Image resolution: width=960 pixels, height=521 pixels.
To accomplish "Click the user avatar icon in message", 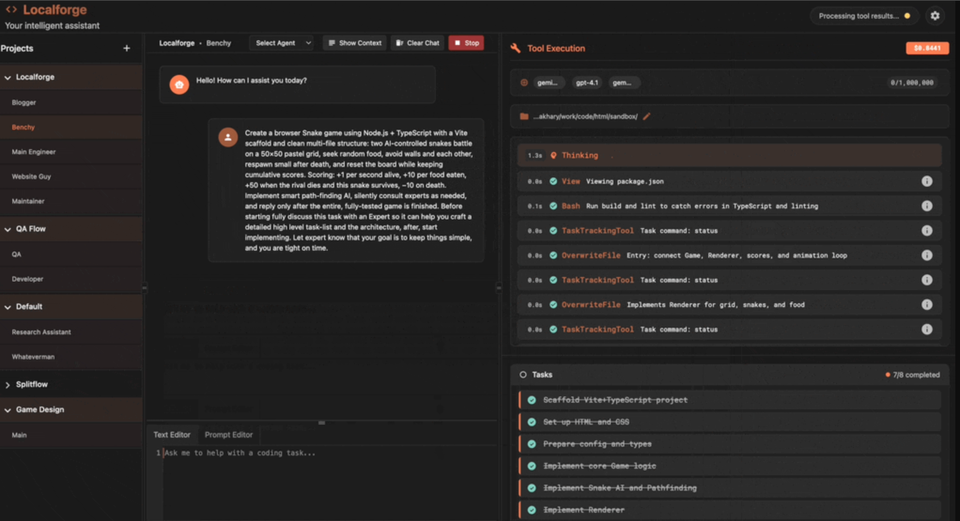I will [x=228, y=137].
